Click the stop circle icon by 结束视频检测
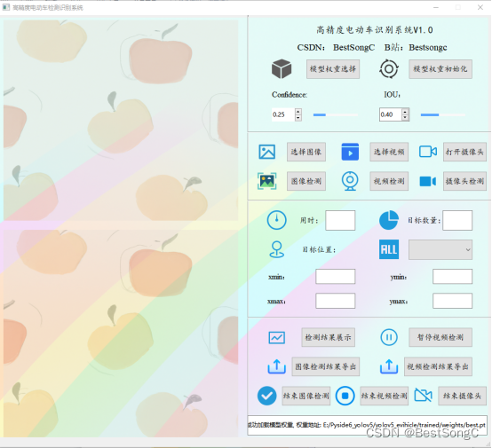 click(x=345, y=396)
